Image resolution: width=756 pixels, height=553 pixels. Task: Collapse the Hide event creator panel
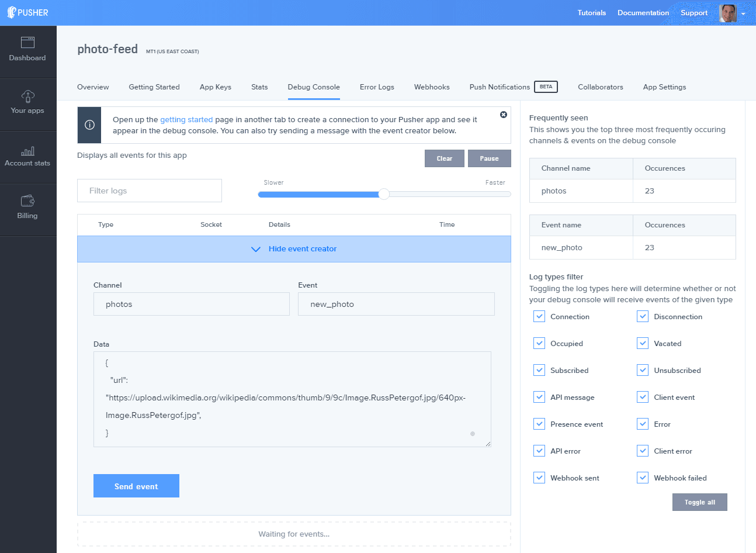(294, 249)
